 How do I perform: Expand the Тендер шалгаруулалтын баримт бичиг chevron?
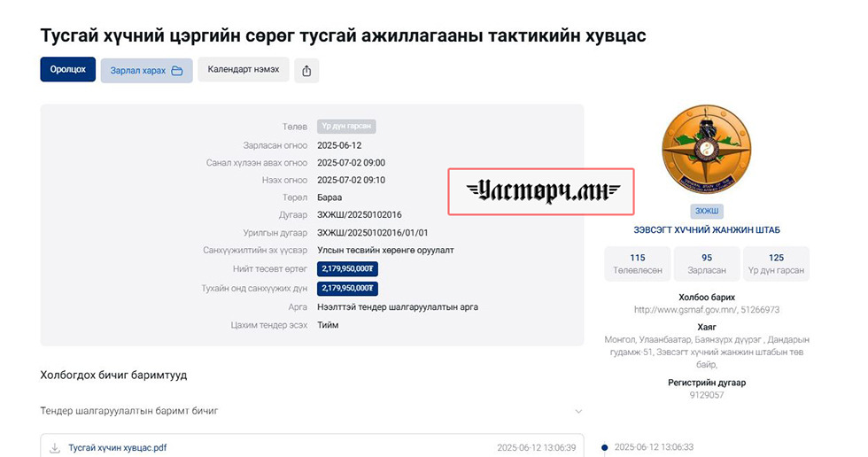pos(578,412)
